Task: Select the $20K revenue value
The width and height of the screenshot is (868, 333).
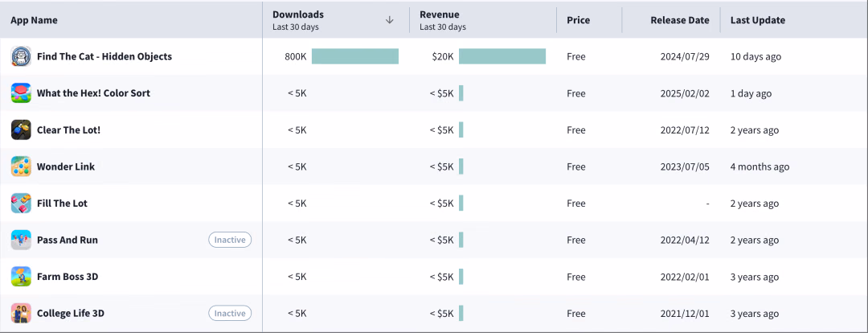Action: coord(443,56)
